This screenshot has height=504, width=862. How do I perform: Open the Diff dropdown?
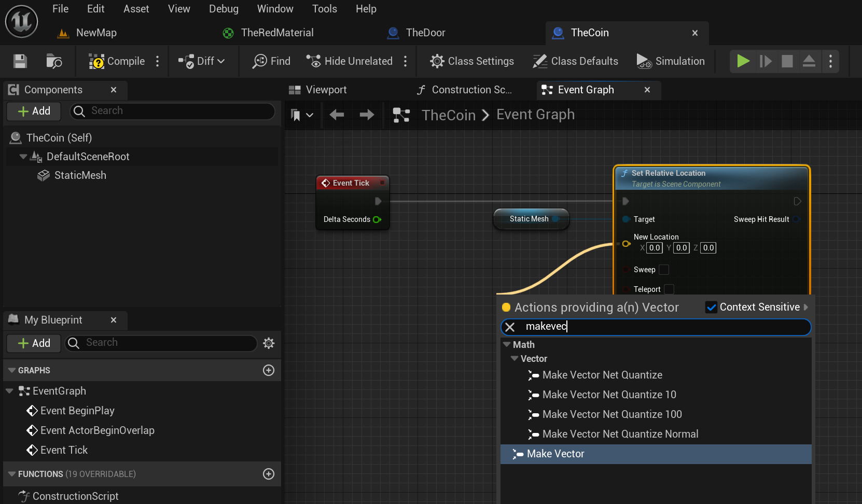click(202, 61)
